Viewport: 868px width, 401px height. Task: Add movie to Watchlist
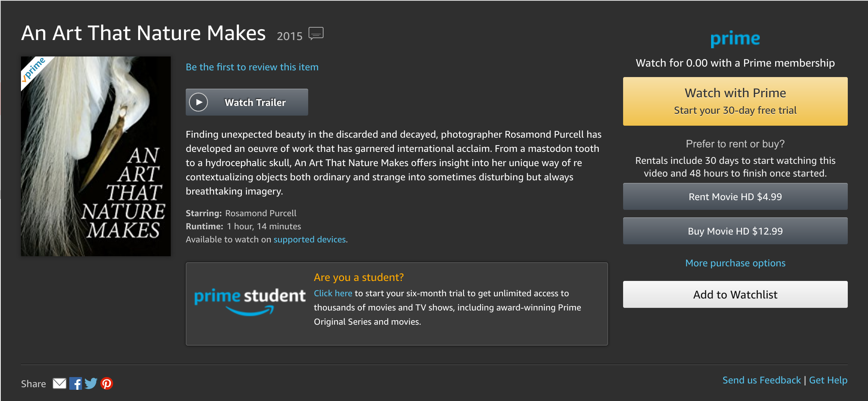(x=735, y=295)
